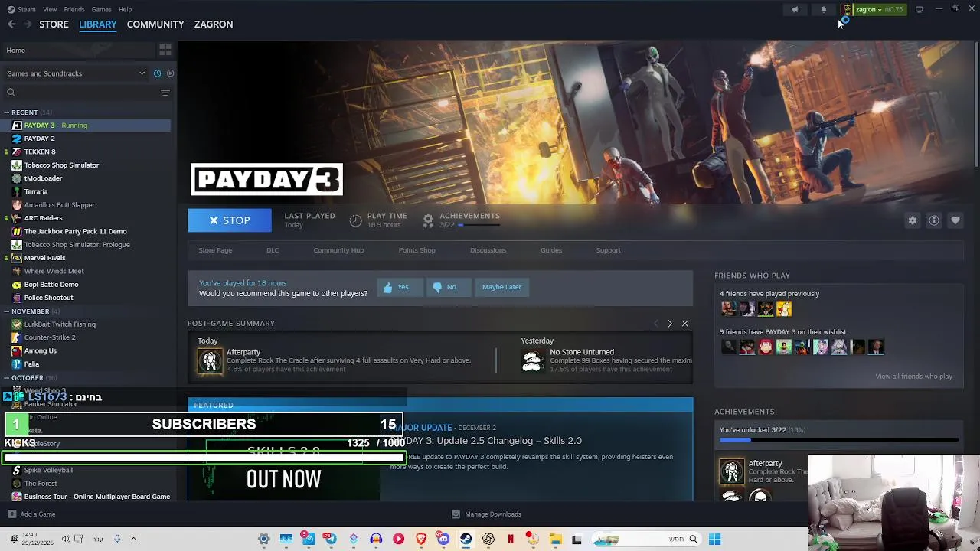Screen dimensions: 980x551
Task: Switch to the STORE tab
Action: coord(54,24)
